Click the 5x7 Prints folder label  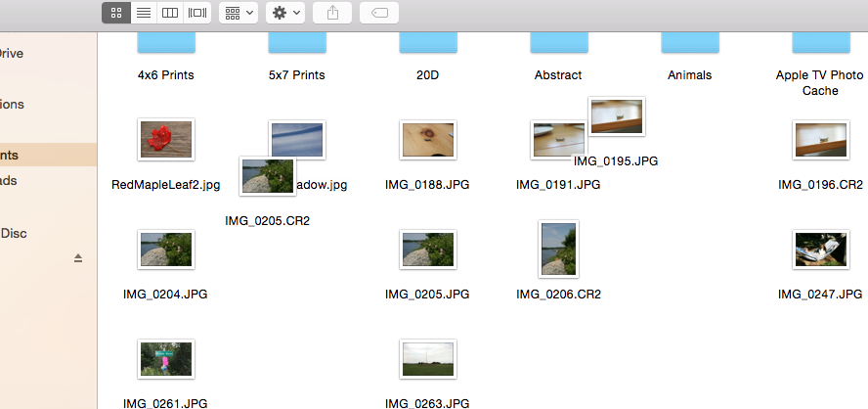(297, 74)
